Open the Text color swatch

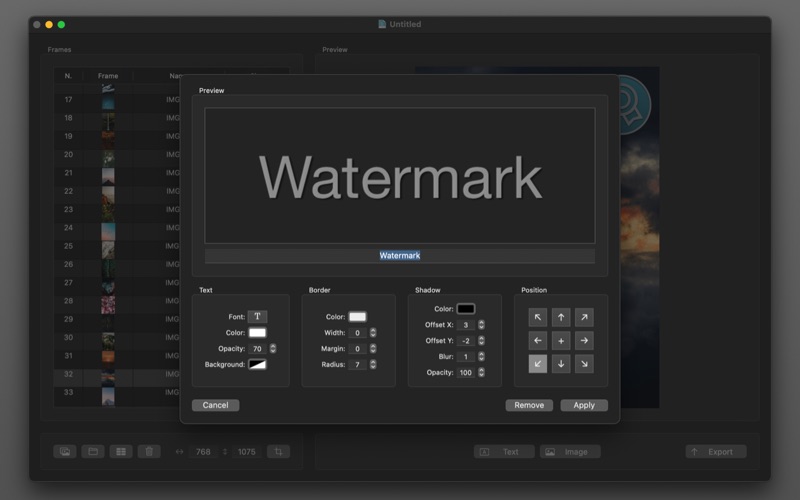point(257,332)
